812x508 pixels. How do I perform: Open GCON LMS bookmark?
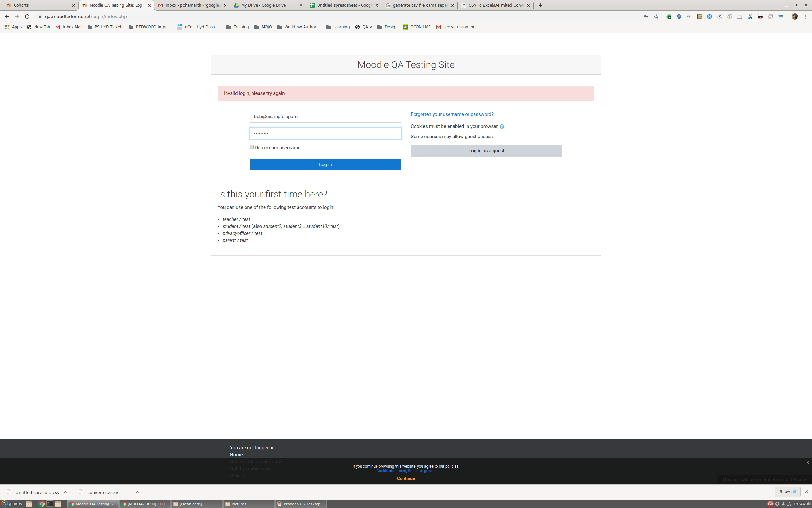[x=416, y=27]
